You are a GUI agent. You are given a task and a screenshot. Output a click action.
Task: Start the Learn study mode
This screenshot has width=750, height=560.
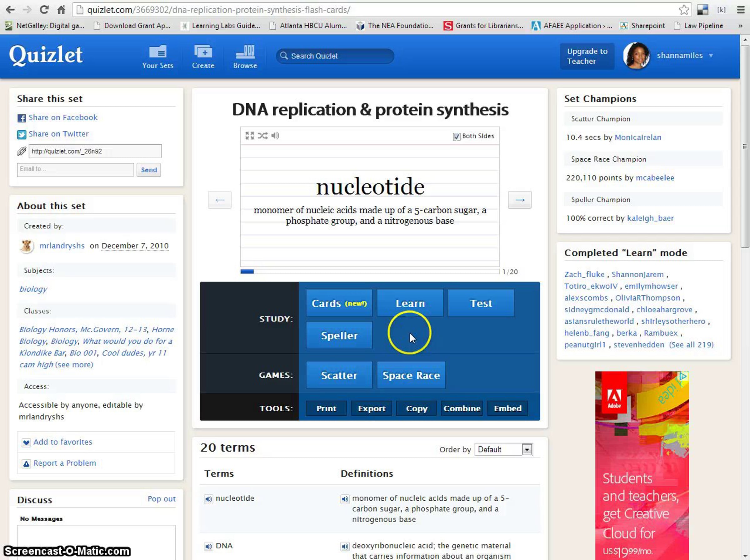tap(410, 303)
